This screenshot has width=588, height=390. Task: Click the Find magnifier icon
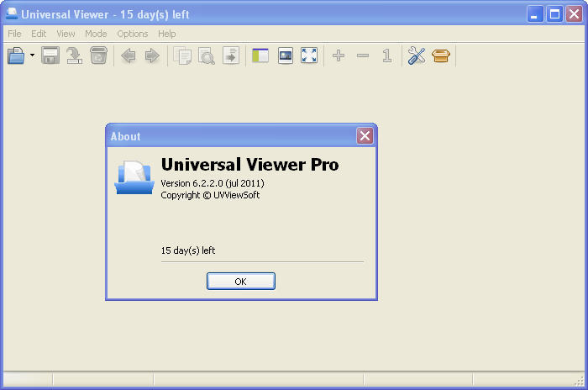pos(207,56)
